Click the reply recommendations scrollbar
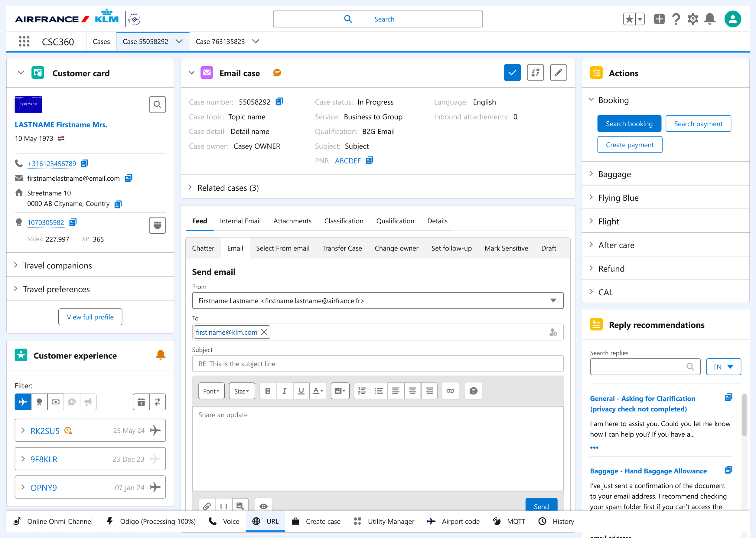 click(744, 416)
